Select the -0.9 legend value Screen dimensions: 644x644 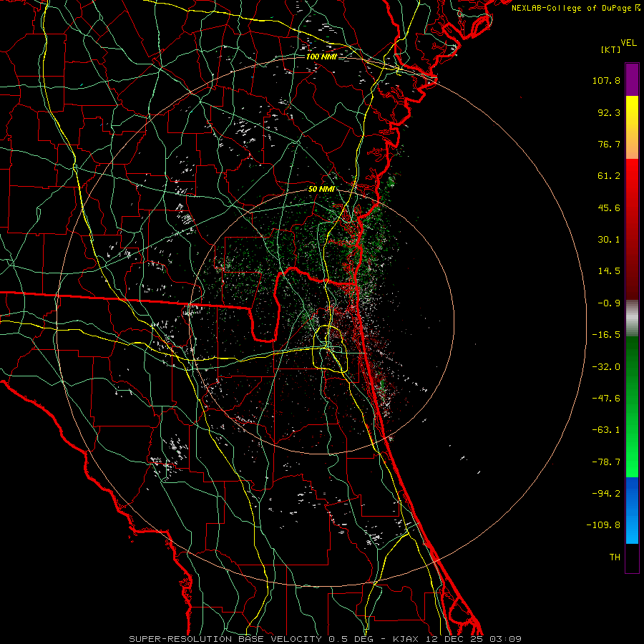609,303
